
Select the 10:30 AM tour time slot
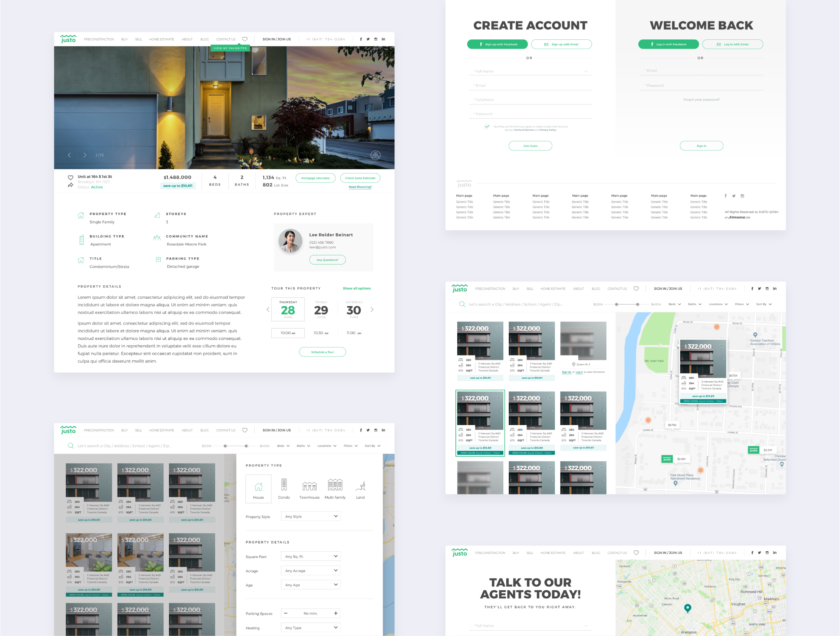(321, 333)
